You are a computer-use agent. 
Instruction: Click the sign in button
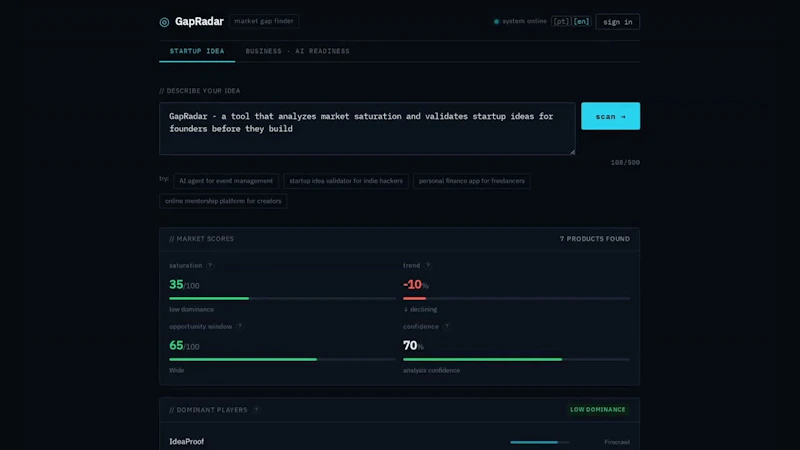point(617,21)
